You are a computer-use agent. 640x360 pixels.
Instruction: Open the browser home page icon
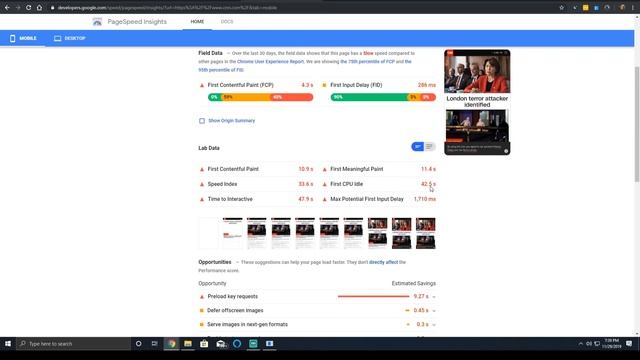click(x=39, y=7)
